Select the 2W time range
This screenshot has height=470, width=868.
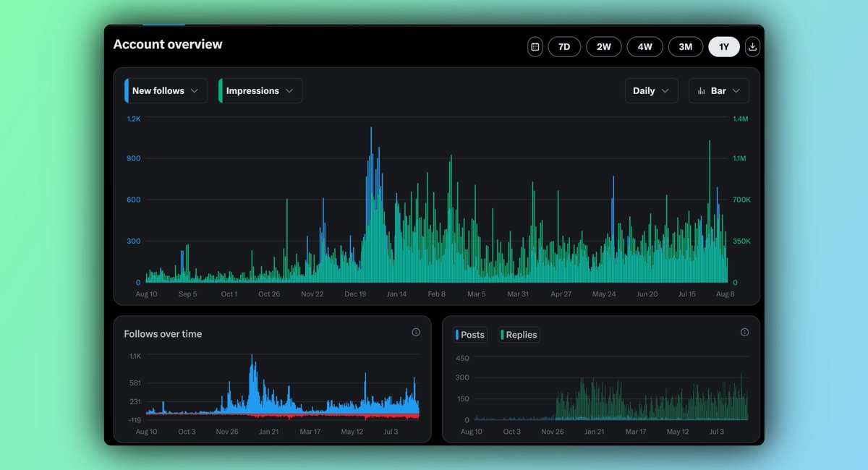tap(604, 47)
